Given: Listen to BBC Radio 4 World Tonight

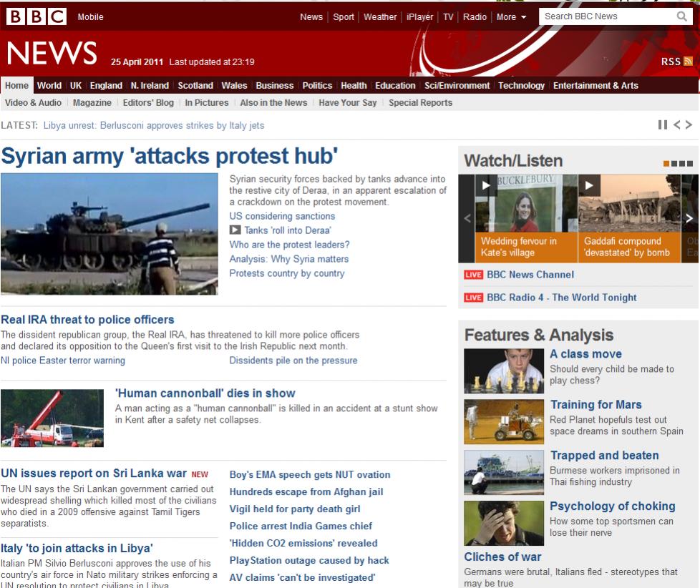Looking at the screenshot, I should click(x=562, y=298).
